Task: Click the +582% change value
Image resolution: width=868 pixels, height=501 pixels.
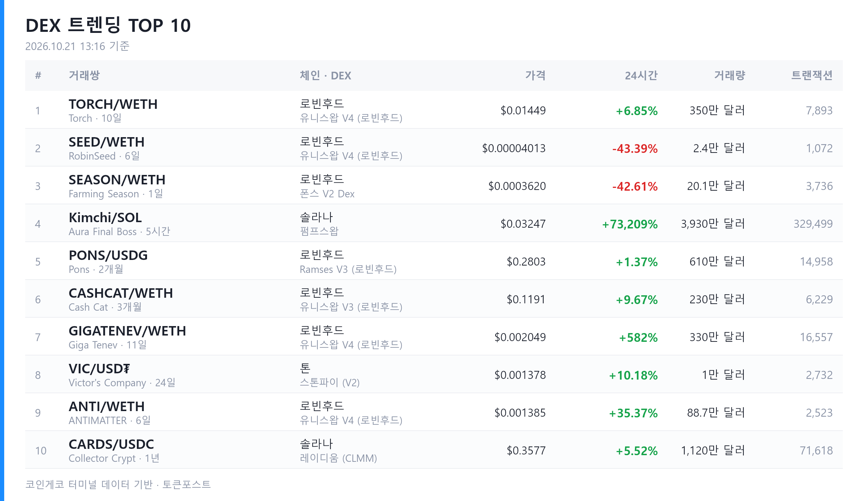Action: pyautogui.click(x=638, y=338)
